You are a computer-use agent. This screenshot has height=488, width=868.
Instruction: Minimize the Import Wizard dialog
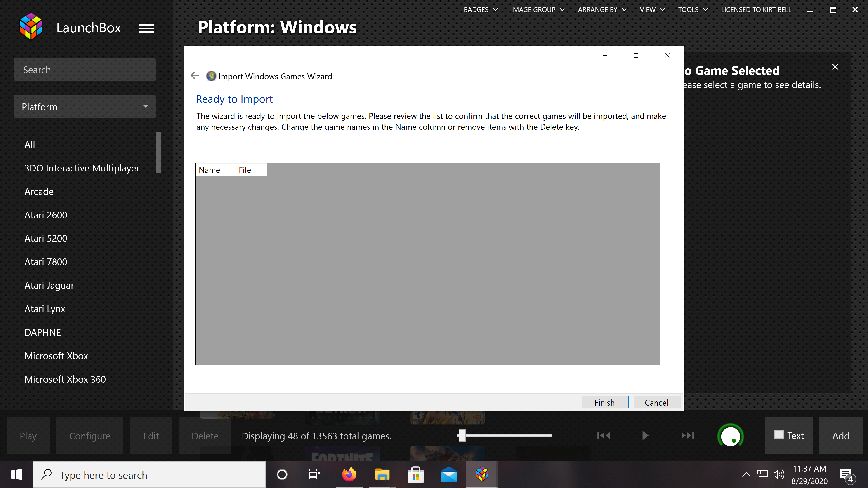(x=605, y=55)
